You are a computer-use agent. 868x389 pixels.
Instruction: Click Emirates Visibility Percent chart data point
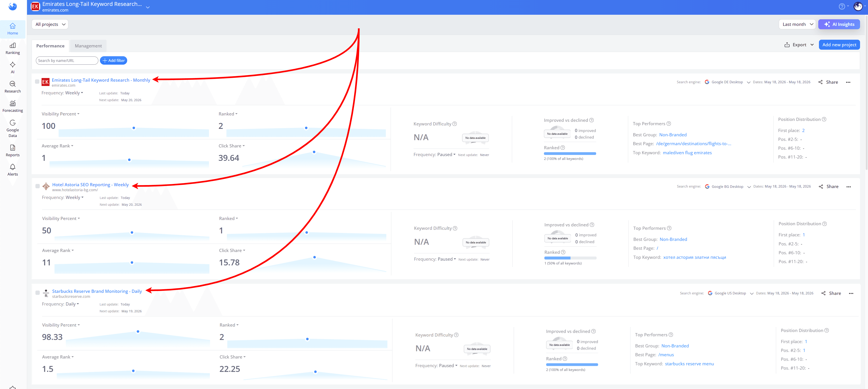[134, 128]
